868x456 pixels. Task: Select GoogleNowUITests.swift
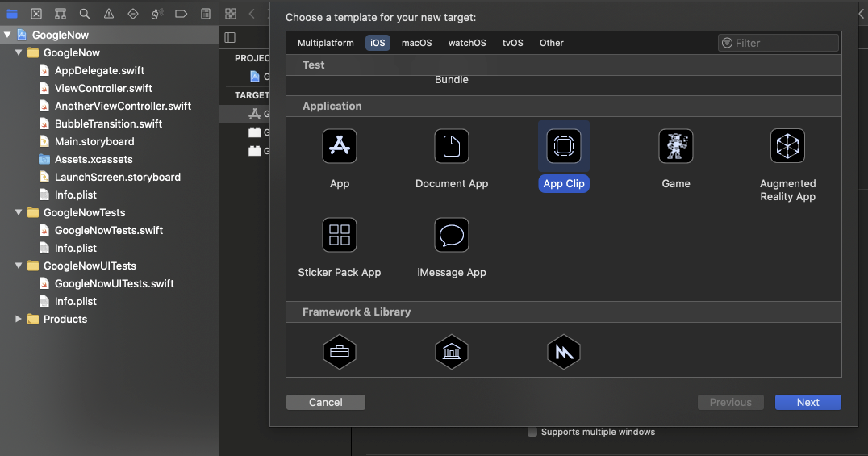[114, 283]
